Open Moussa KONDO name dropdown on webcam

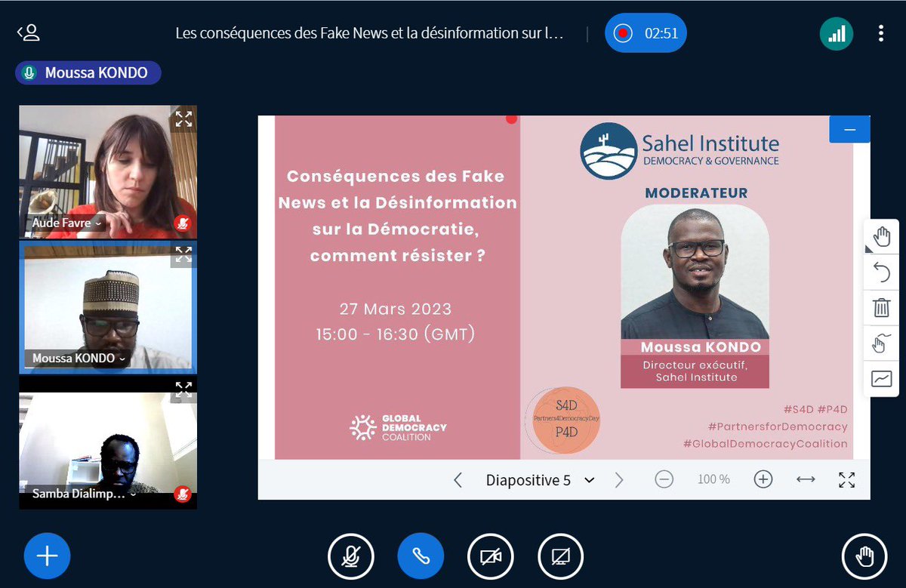coord(79,359)
